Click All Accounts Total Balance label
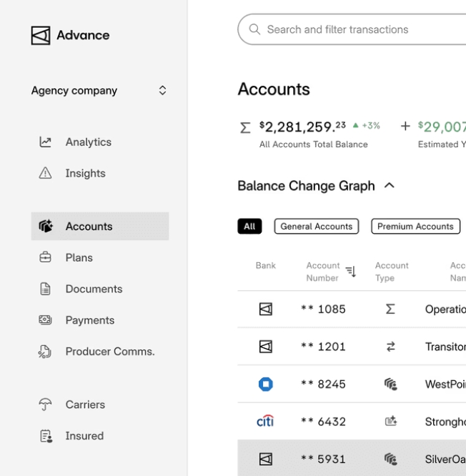Viewport: 466px width, 476px height. pos(313,144)
